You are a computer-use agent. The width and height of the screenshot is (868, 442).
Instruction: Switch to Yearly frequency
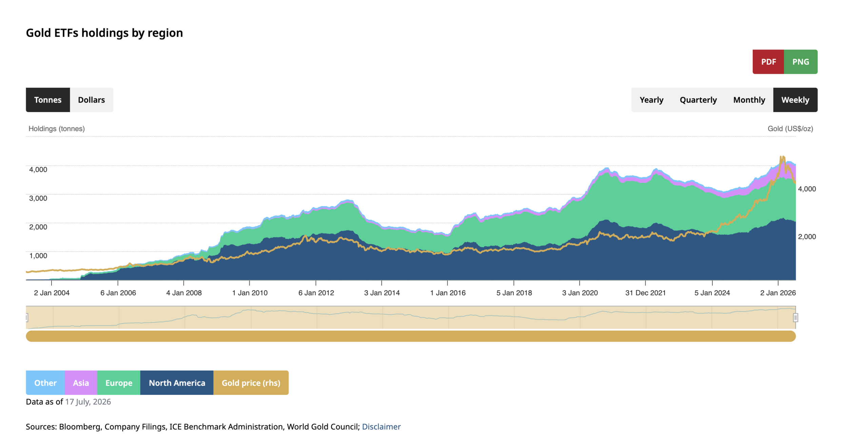tap(651, 100)
